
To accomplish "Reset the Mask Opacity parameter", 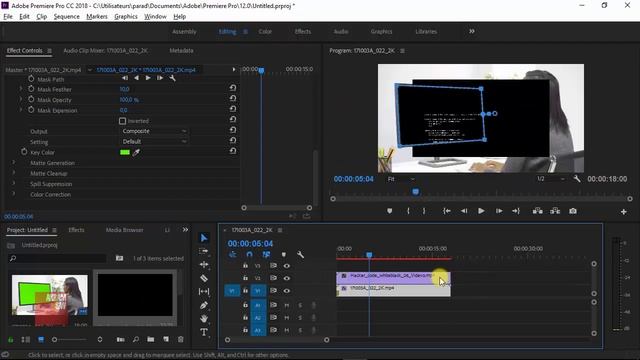I will (x=233, y=98).
